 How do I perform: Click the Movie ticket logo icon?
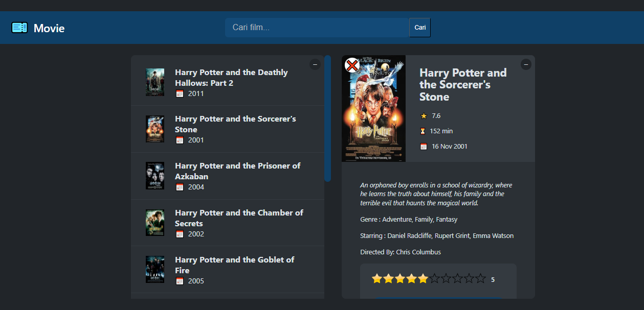[19, 28]
